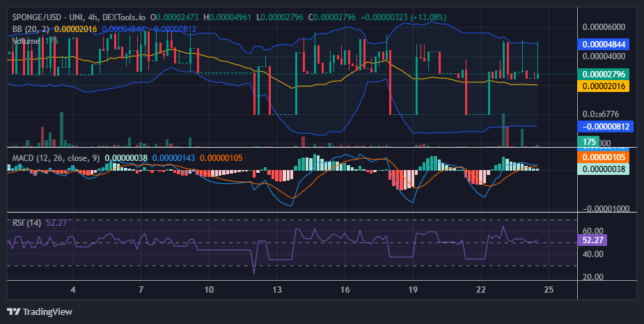Select date label 19 on time axis
The height and width of the screenshot is (324, 644).
413,289
